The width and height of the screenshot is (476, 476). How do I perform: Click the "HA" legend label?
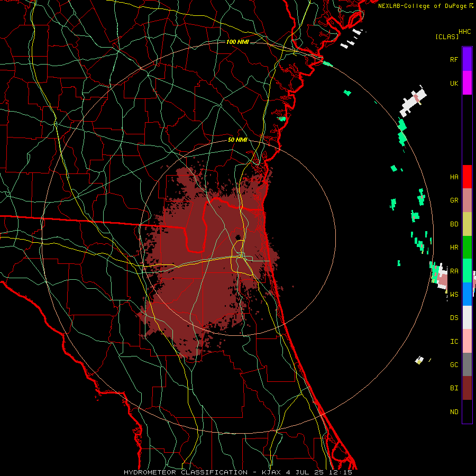(x=454, y=177)
